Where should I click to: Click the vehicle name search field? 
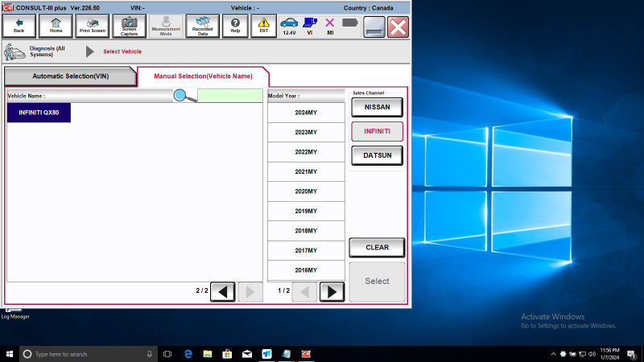tap(230, 96)
